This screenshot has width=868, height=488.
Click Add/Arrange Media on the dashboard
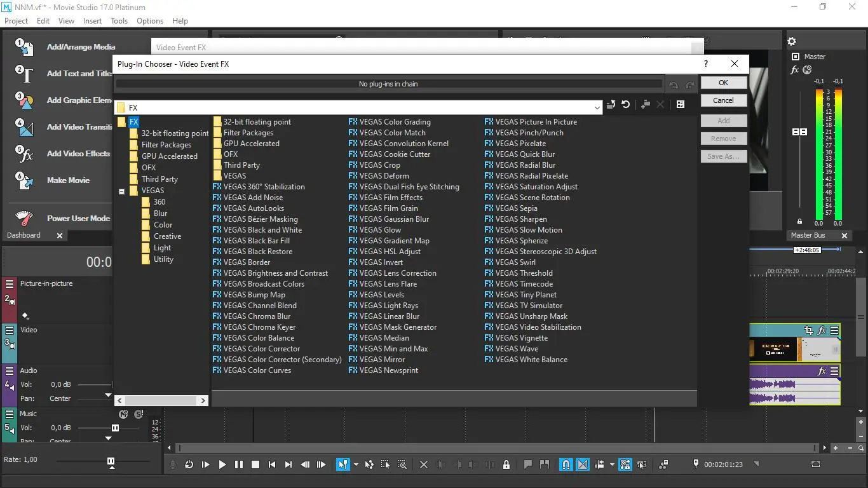click(x=81, y=47)
